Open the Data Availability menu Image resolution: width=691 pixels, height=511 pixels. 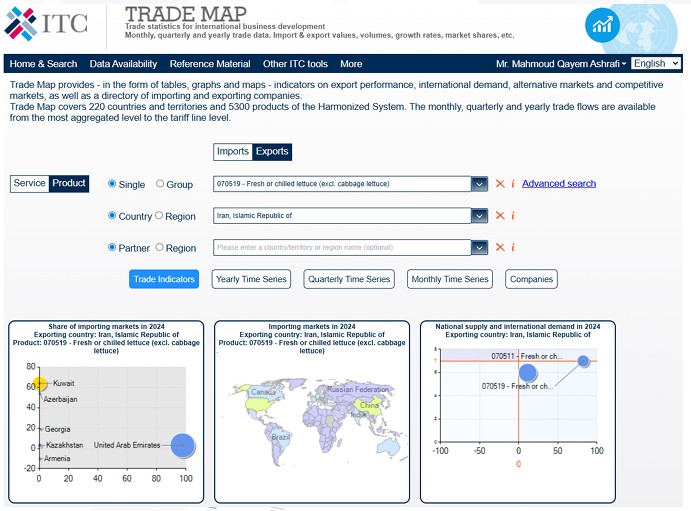[123, 64]
